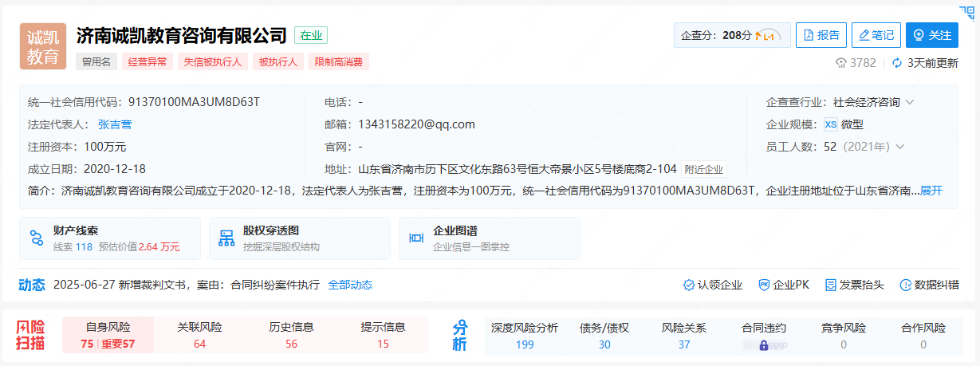This screenshot has width=980, height=366.
Task: Expand the company intro with 展开
Action: click(932, 191)
